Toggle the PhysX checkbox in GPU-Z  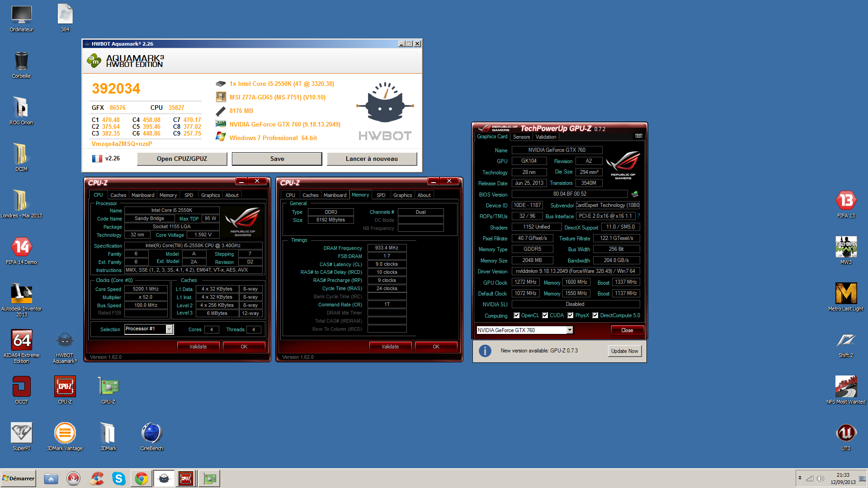pyautogui.click(x=571, y=315)
